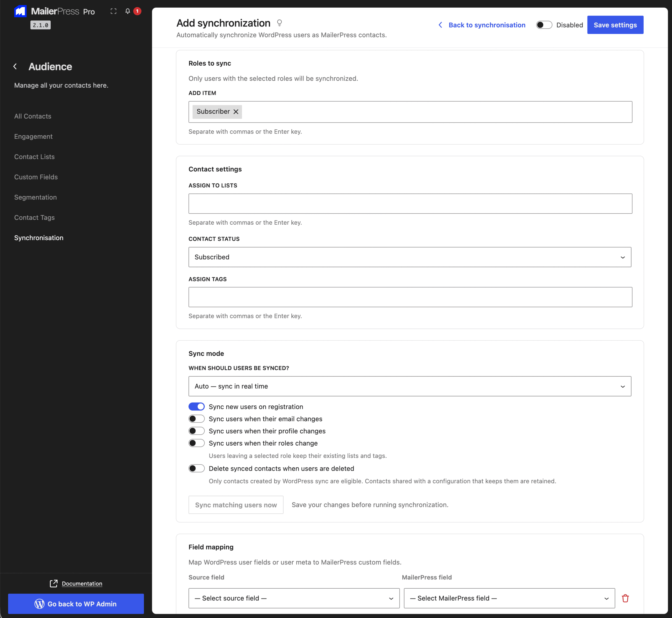Screen dimensions: 672x618
Task: Open the sync timing dropdown
Action: tap(410, 386)
